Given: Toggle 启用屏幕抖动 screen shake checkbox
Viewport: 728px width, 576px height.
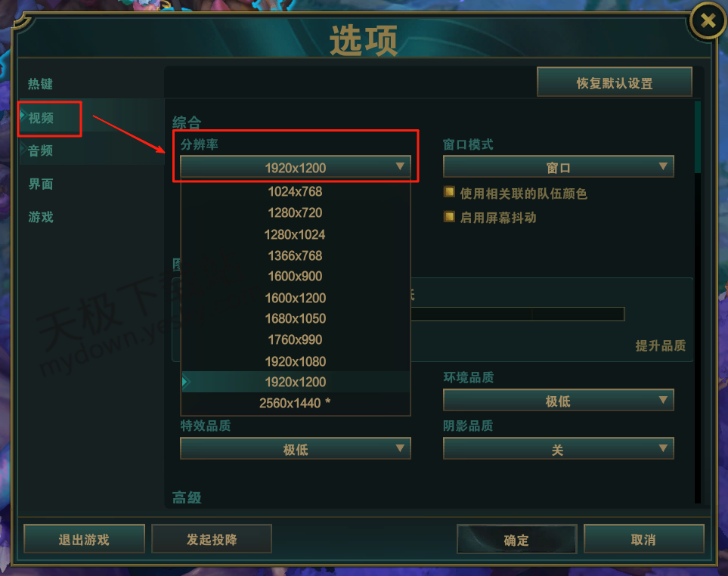Looking at the screenshot, I should pos(449,217).
